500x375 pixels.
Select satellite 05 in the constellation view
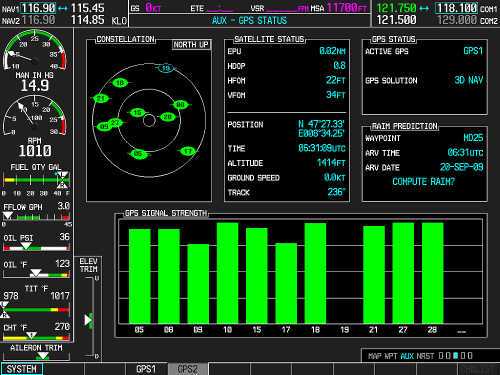(138, 154)
